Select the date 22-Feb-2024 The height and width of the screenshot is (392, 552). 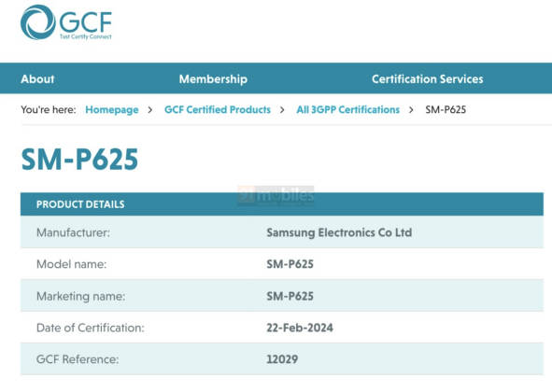click(300, 328)
